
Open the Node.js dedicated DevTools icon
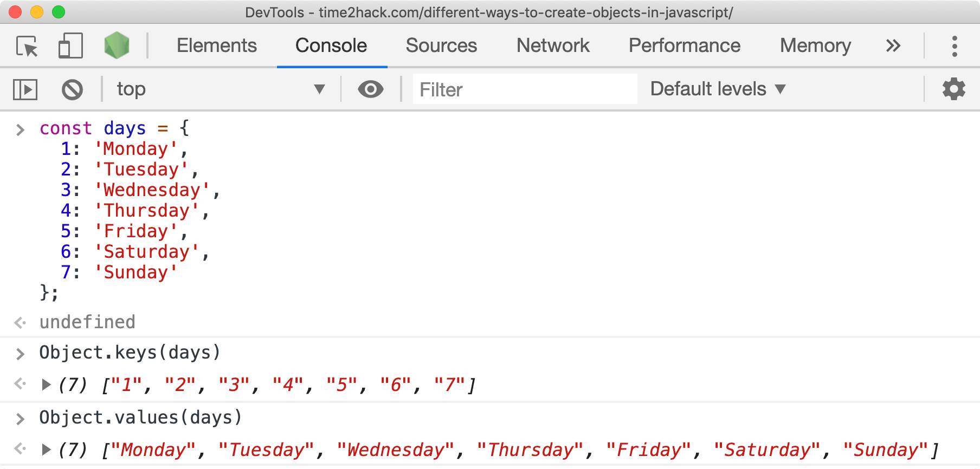[x=117, y=45]
